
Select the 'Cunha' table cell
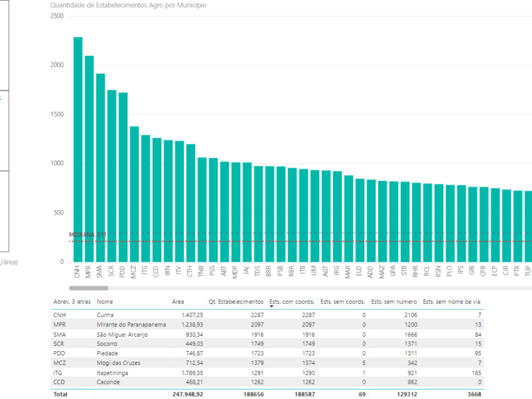pos(105,315)
